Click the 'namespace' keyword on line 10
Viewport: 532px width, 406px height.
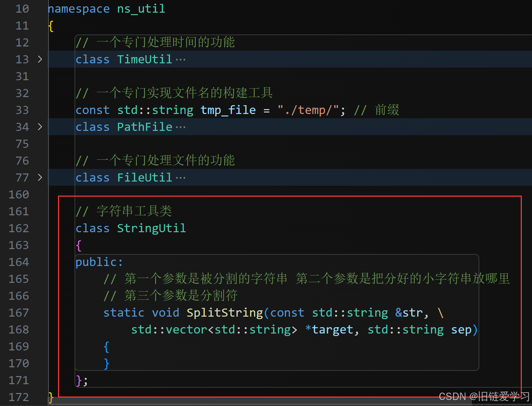click(x=79, y=9)
